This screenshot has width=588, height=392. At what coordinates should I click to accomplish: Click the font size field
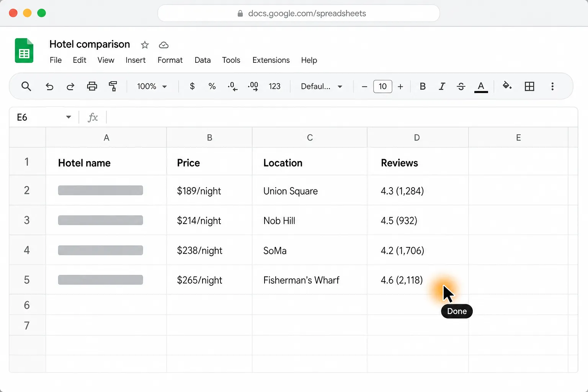pos(383,86)
